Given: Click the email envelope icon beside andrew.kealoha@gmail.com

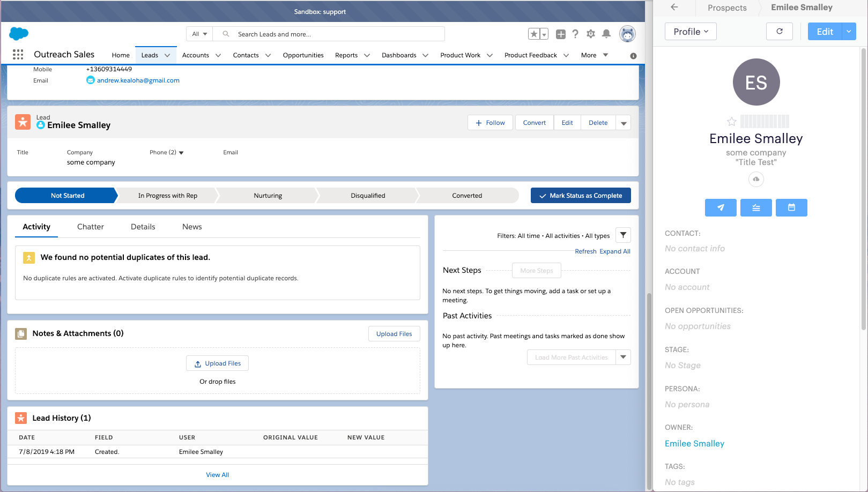Looking at the screenshot, I should coord(91,80).
